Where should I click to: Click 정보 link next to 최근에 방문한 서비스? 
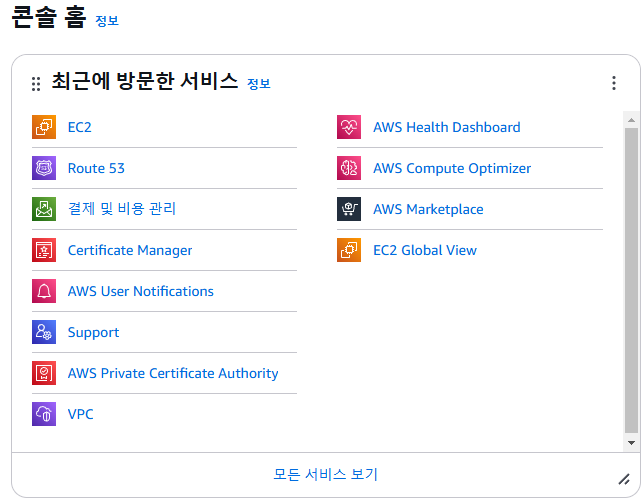(259, 84)
